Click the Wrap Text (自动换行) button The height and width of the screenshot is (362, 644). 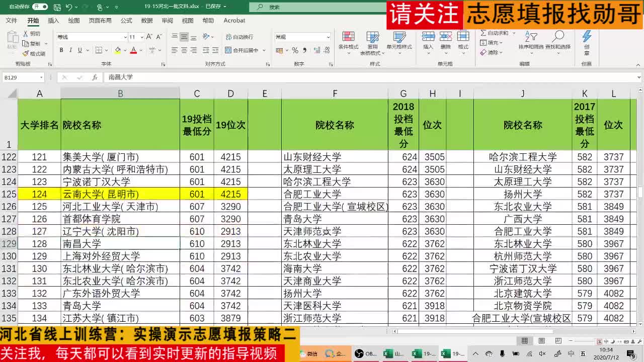point(238,37)
